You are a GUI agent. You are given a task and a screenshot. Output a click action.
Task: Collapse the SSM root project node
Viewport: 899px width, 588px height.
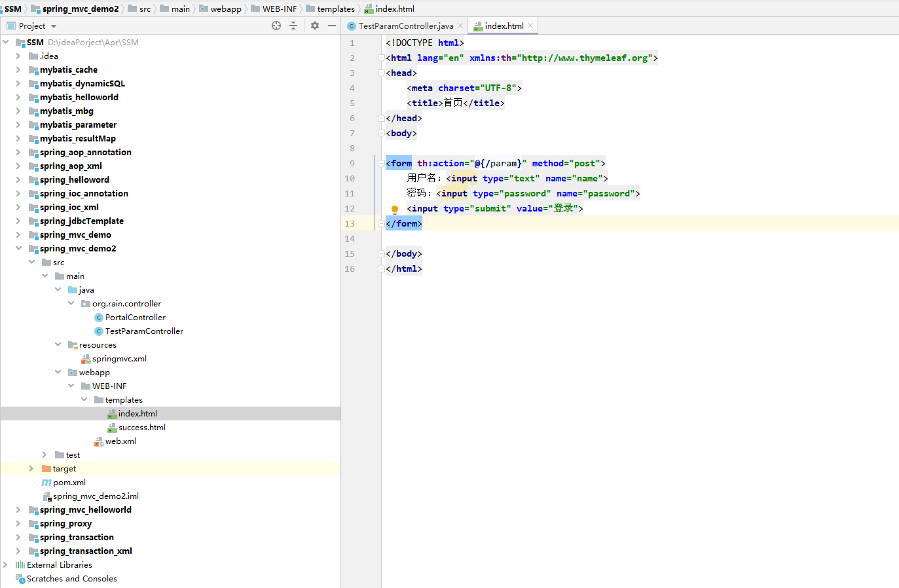tap(6, 42)
